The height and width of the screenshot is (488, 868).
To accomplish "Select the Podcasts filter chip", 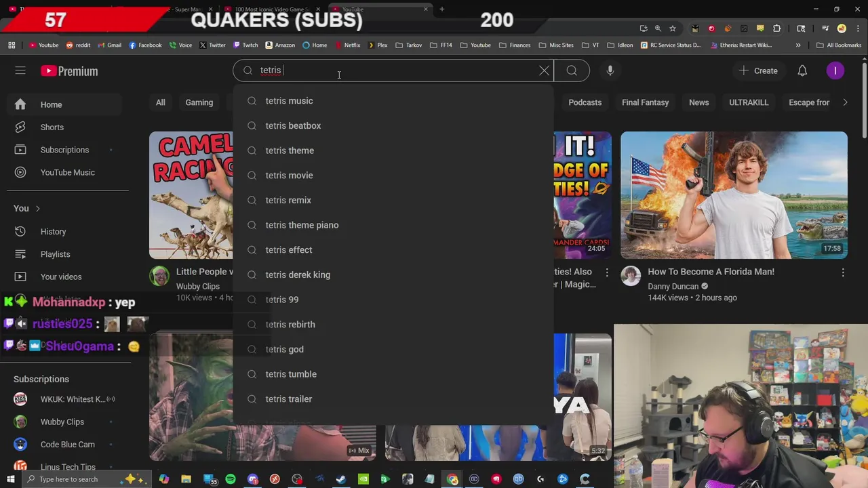I will point(585,102).
